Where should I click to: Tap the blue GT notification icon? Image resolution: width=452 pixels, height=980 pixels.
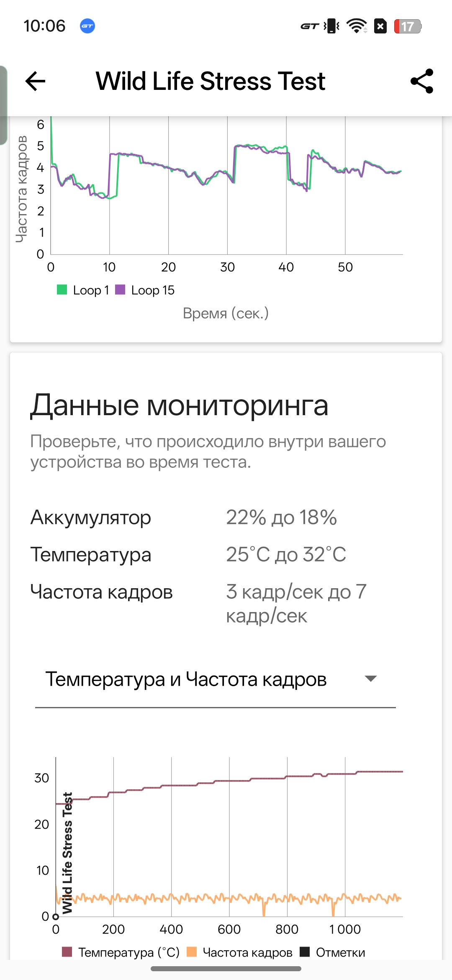pyautogui.click(x=87, y=26)
